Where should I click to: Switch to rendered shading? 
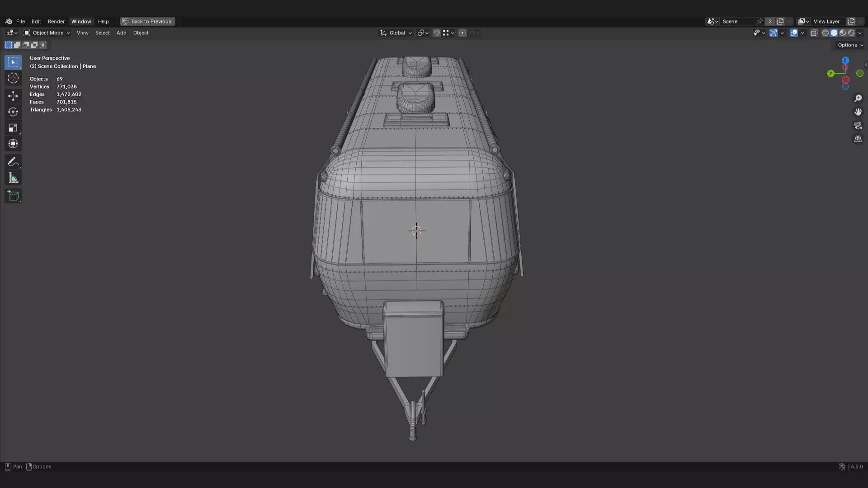coord(851,33)
